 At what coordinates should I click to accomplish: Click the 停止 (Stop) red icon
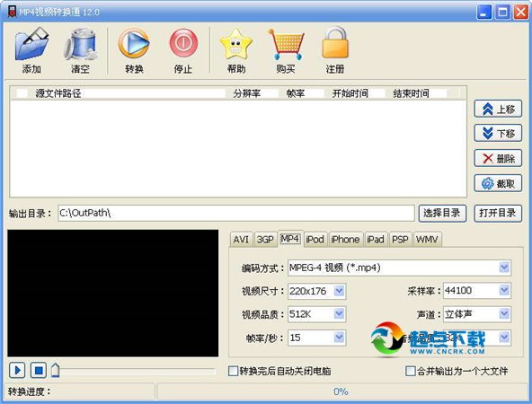coord(183,43)
